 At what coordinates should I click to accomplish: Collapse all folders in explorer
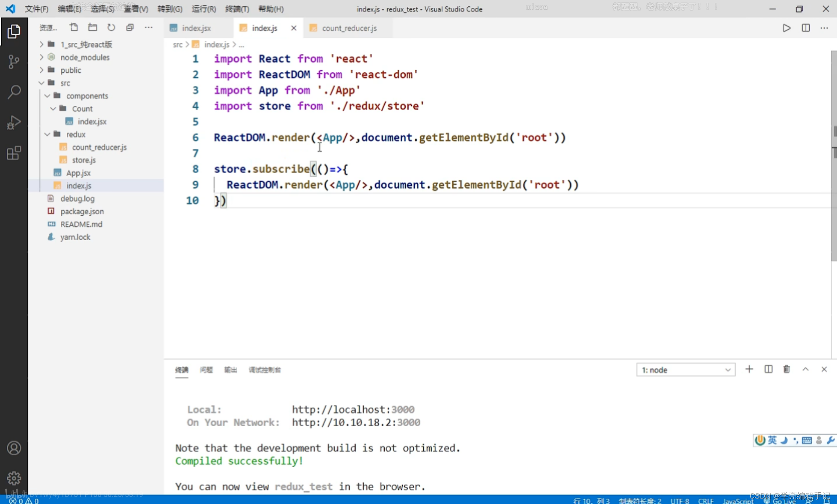coord(130,28)
